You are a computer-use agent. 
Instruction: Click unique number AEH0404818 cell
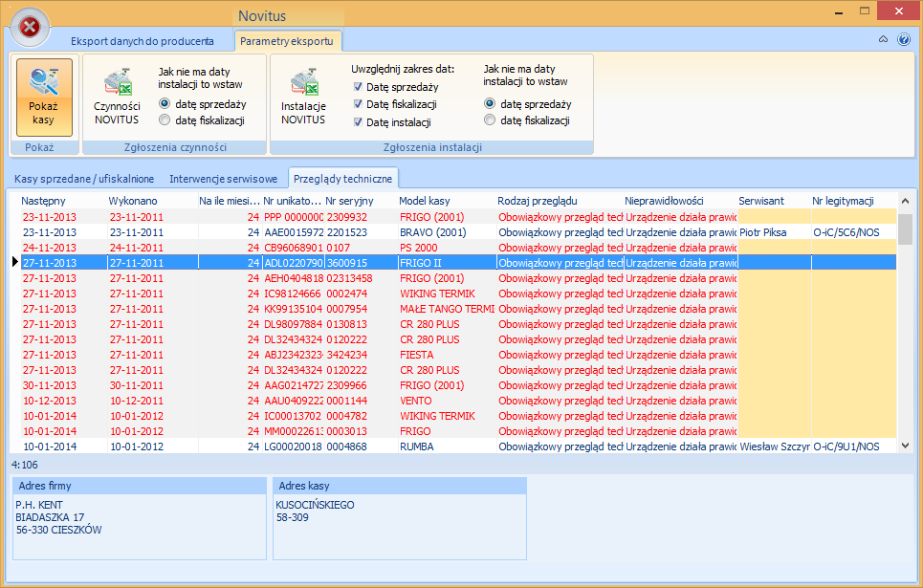pos(293,278)
